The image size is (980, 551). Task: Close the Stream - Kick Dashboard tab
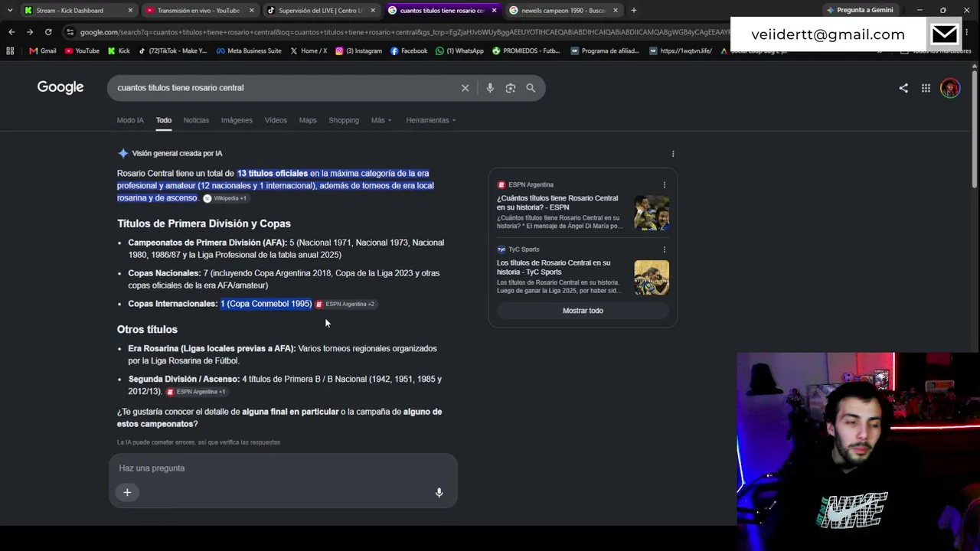130,11
